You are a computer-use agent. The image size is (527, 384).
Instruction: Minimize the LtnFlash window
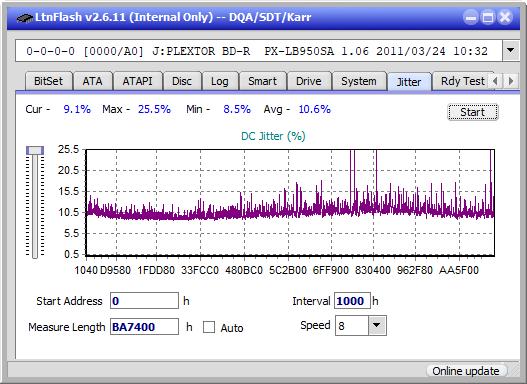click(471, 17)
